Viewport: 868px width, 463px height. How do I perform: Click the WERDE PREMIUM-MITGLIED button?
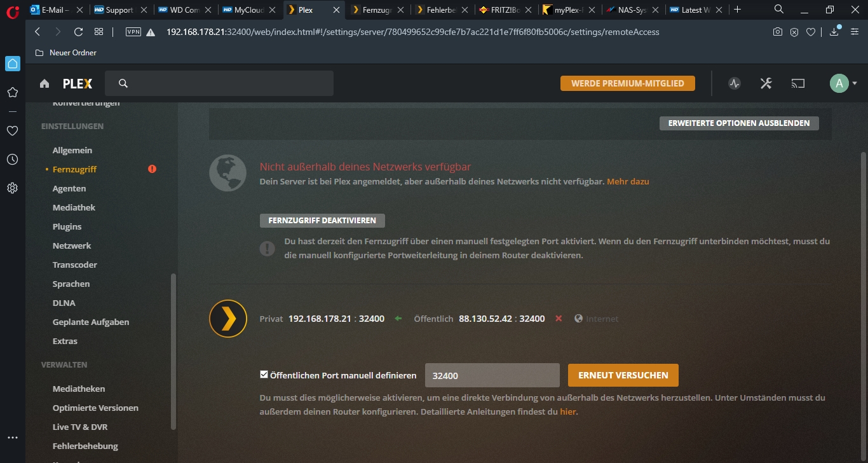pos(628,83)
